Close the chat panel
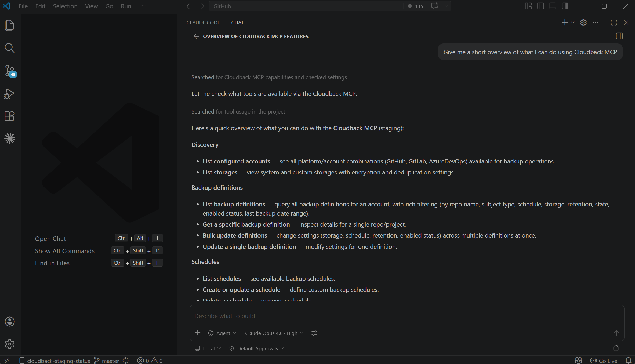 [626, 23]
